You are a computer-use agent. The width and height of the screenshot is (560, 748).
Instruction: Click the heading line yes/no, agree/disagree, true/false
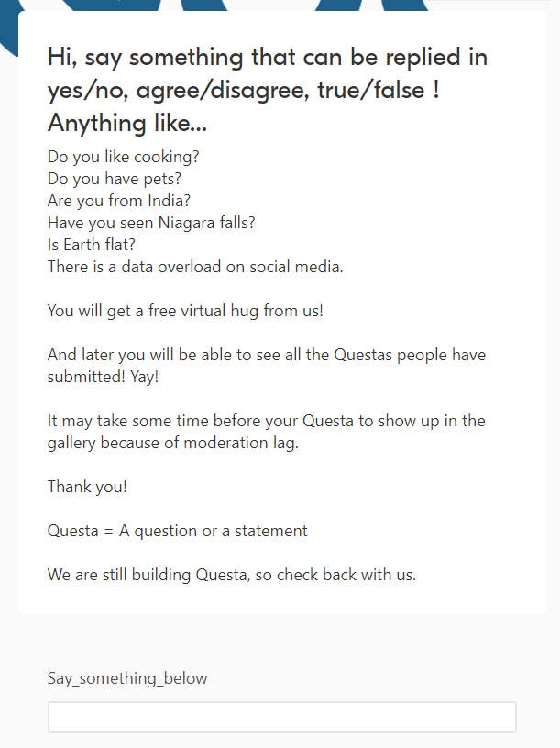click(x=243, y=91)
